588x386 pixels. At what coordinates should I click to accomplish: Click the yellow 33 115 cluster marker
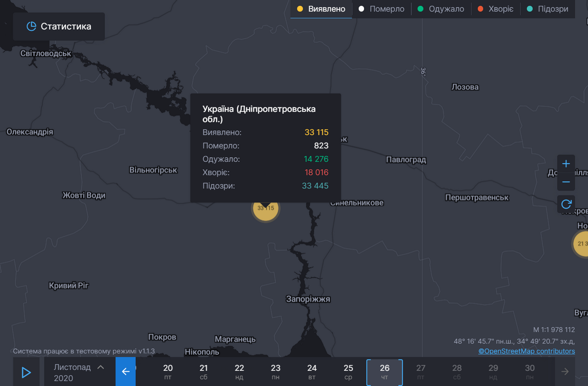266,209
